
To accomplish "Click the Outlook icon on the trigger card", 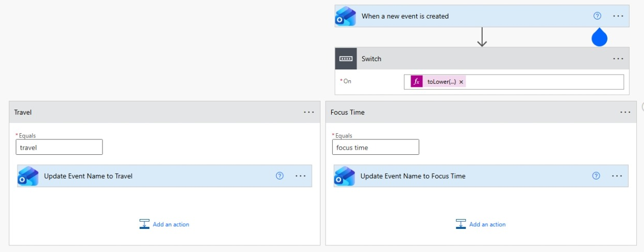I will click(x=345, y=16).
